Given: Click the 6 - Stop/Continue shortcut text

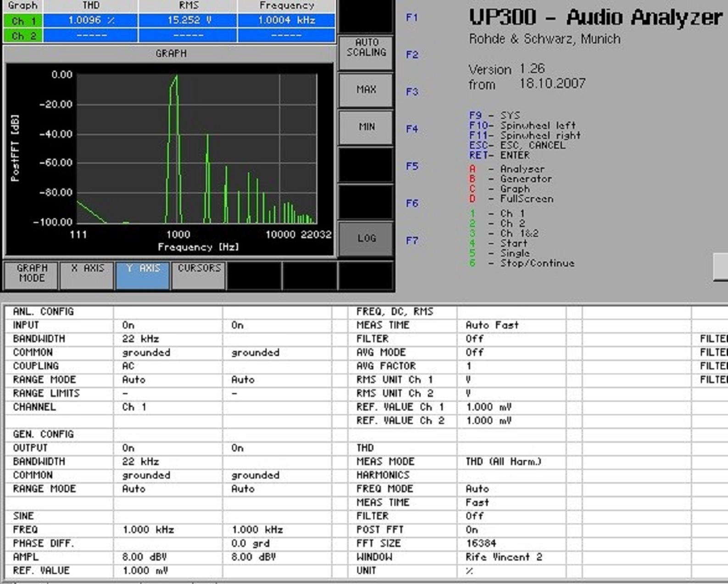Looking at the screenshot, I should pyautogui.click(x=522, y=264).
